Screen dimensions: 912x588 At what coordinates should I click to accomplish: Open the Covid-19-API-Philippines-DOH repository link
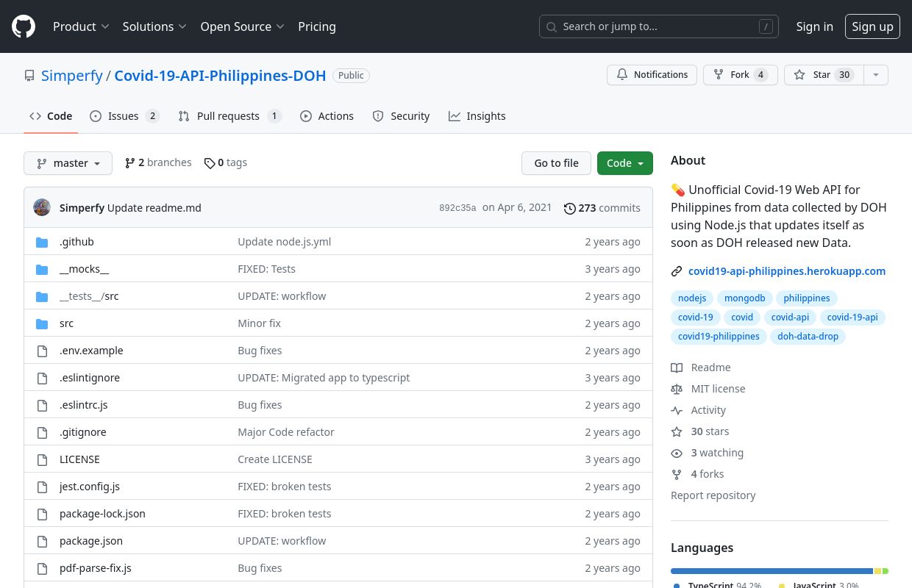[x=220, y=76]
